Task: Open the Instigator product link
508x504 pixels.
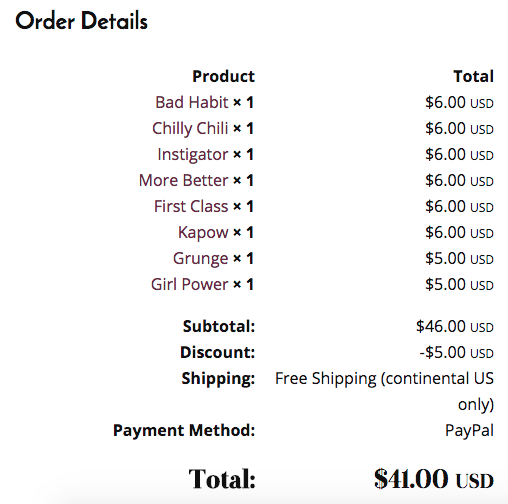Action: point(193,155)
